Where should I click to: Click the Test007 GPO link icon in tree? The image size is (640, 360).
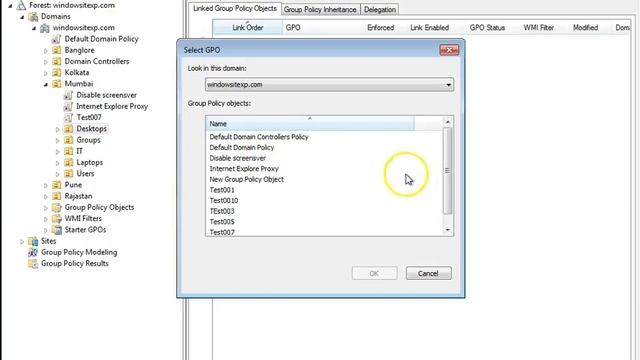tap(68, 118)
